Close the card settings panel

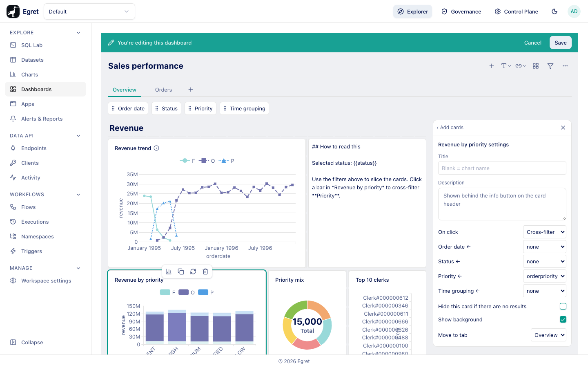(x=563, y=128)
